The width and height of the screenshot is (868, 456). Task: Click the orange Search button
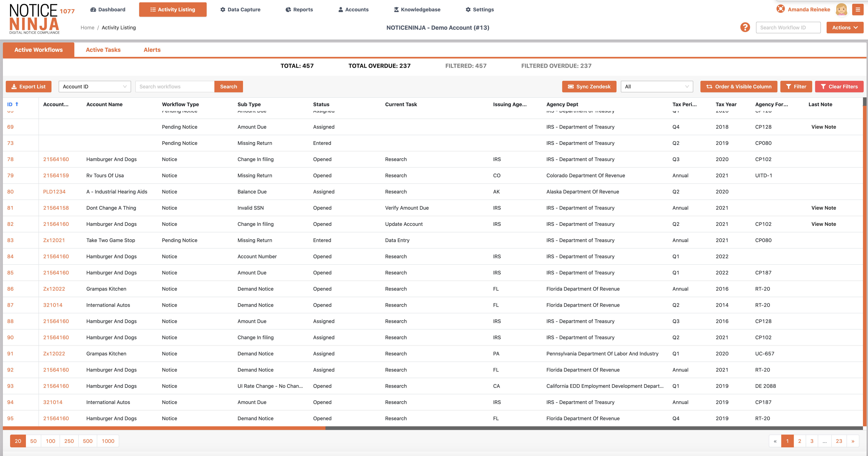pyautogui.click(x=228, y=87)
